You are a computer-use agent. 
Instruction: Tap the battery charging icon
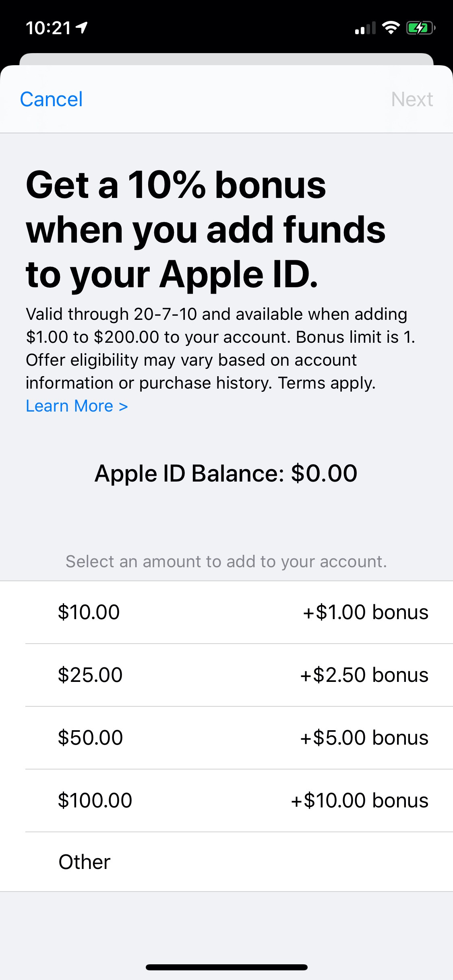[421, 28]
